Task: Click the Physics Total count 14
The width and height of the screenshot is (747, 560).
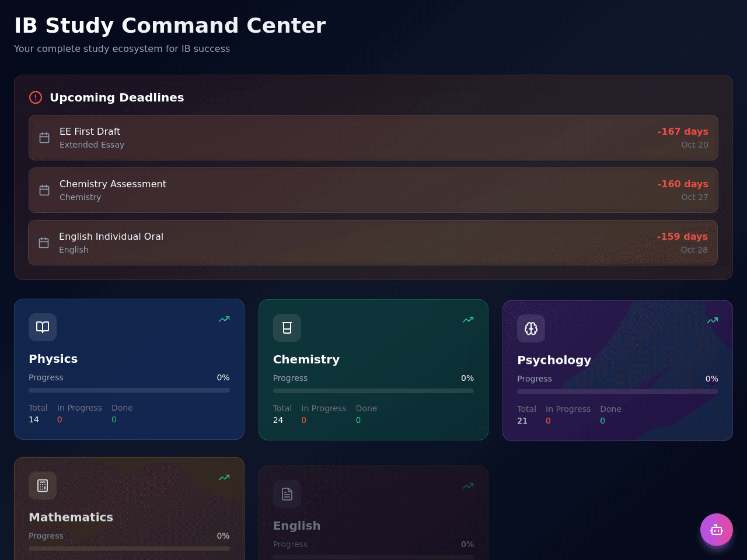Action: pos(34,419)
